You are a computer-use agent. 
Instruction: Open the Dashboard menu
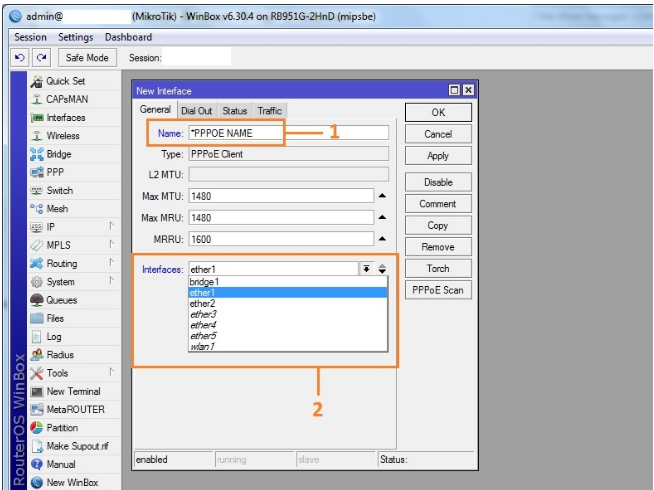click(x=128, y=37)
